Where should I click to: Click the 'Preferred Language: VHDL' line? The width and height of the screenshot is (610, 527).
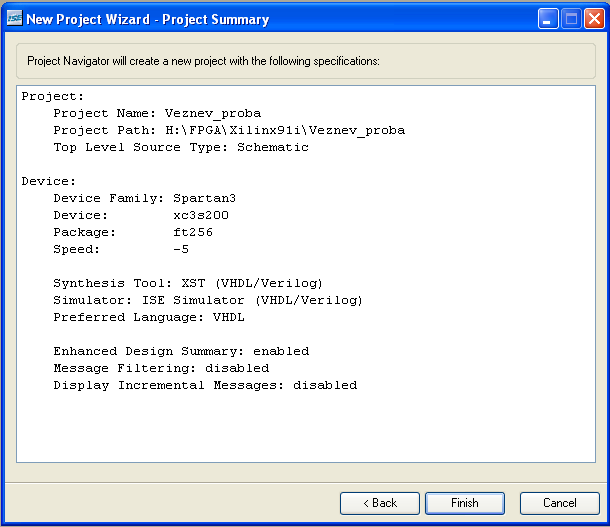(x=149, y=317)
